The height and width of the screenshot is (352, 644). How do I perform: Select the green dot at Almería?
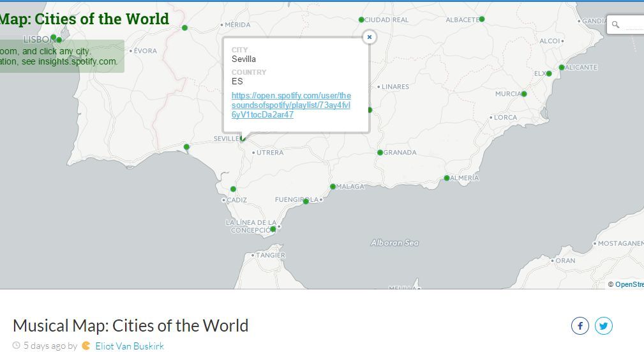pyautogui.click(x=446, y=178)
